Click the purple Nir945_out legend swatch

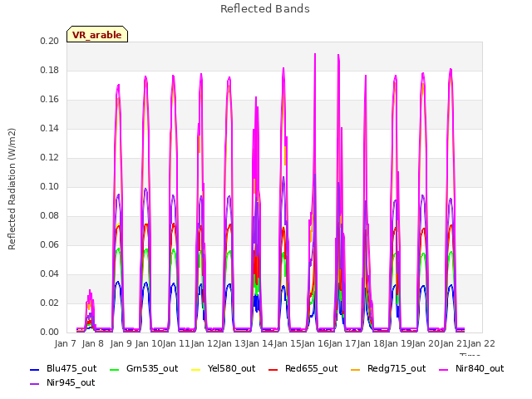(35, 384)
